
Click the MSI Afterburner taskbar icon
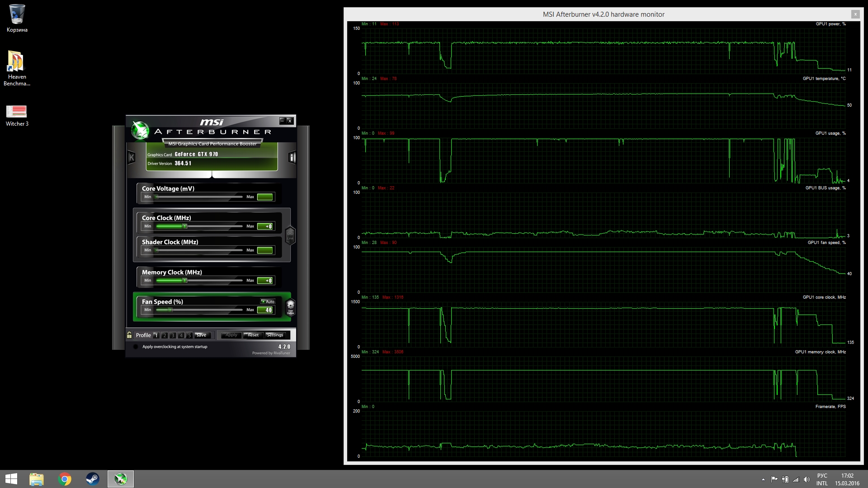[121, 479]
